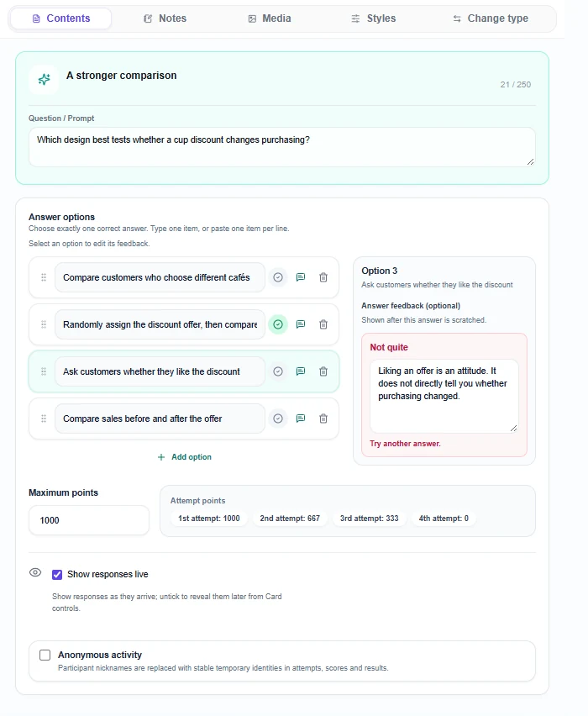Click the '2nd attempt: 667' chip
588x716 pixels.
290,519
